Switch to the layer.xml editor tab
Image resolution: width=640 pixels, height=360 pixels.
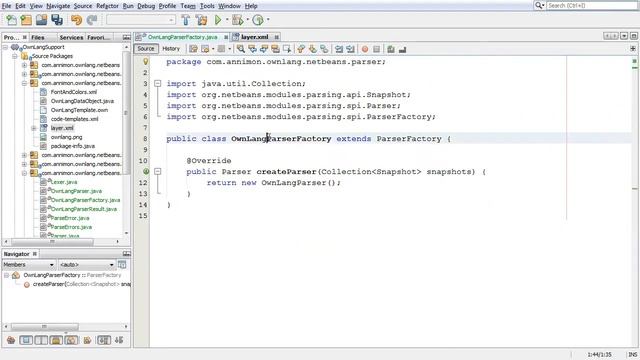click(x=254, y=37)
